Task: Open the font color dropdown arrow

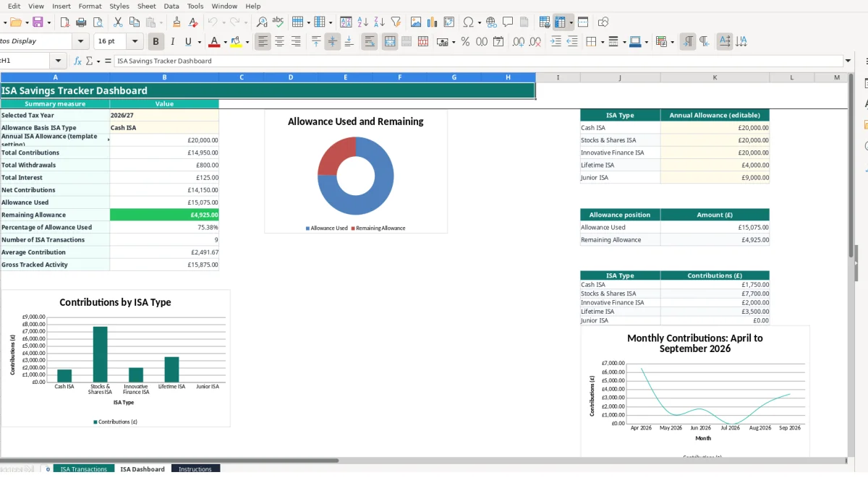Action: [x=225, y=42]
